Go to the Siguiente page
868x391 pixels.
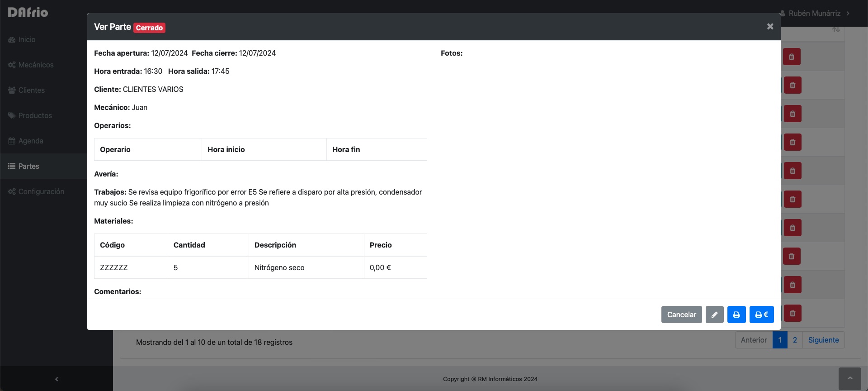823,340
